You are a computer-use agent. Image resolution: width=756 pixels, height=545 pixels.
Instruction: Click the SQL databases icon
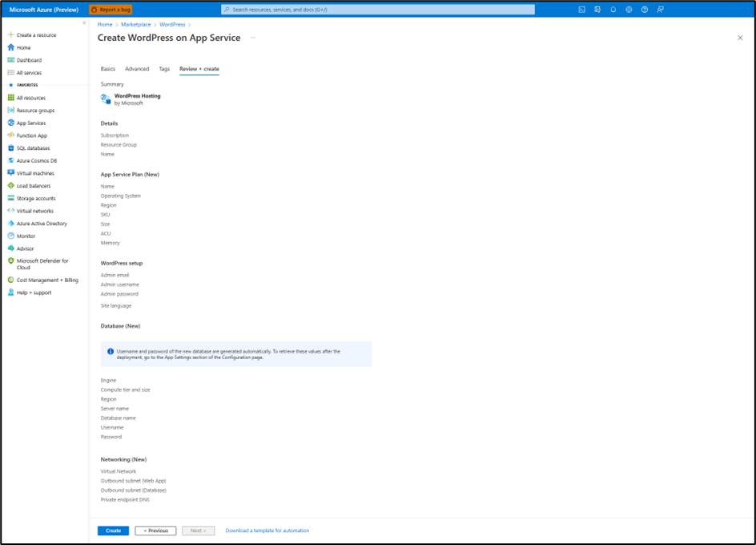point(11,147)
